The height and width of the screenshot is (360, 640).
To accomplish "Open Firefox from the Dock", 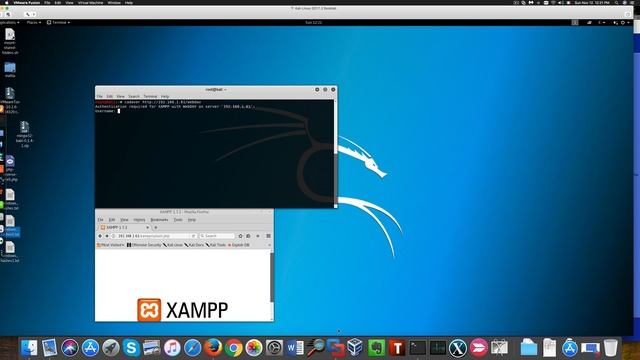I will (x=213, y=348).
